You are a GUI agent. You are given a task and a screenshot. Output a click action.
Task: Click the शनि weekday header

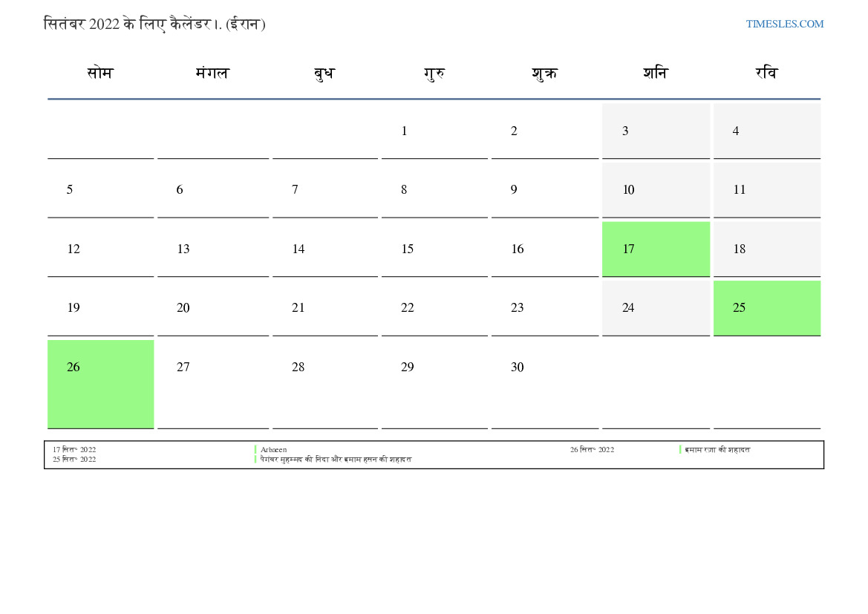pos(656,74)
